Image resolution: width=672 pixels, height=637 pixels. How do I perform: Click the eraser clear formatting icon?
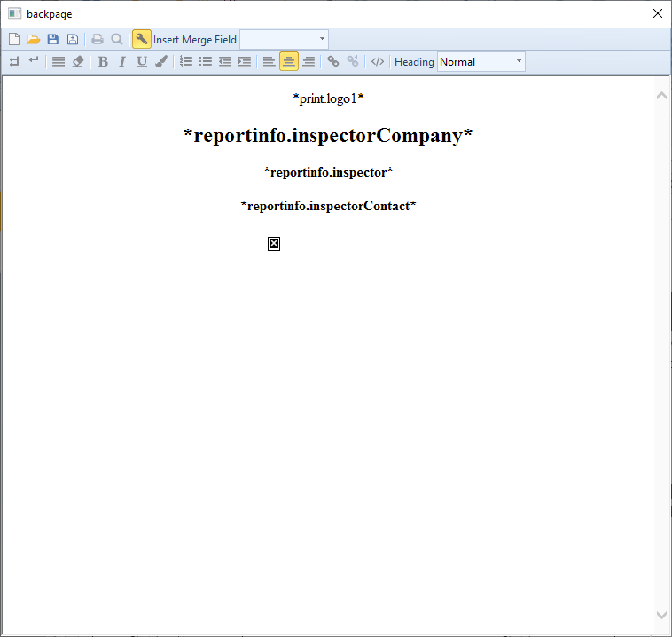pyautogui.click(x=78, y=61)
